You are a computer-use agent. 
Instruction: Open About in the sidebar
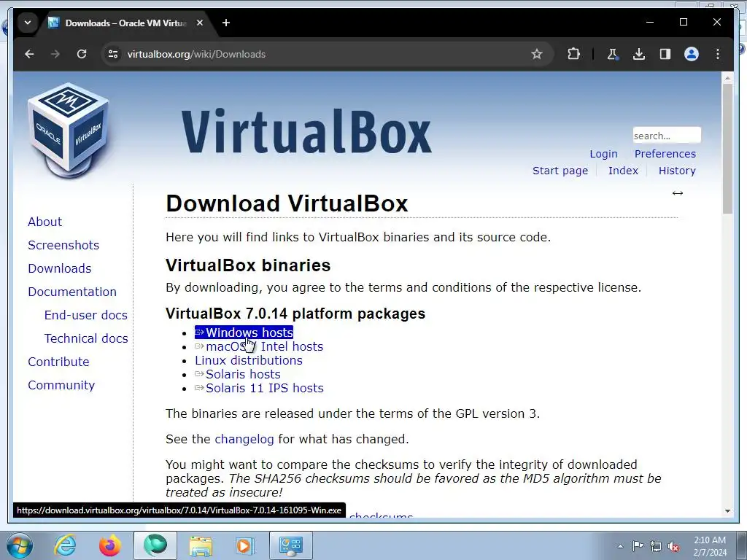[44, 222]
